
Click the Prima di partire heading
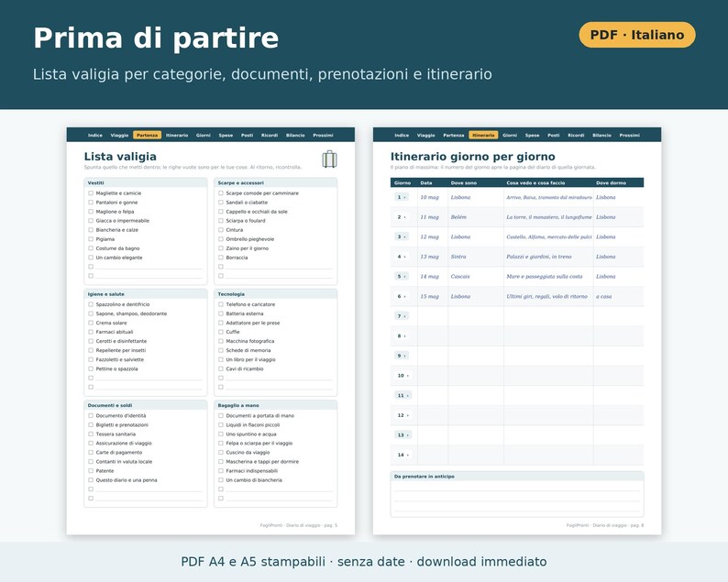point(156,38)
